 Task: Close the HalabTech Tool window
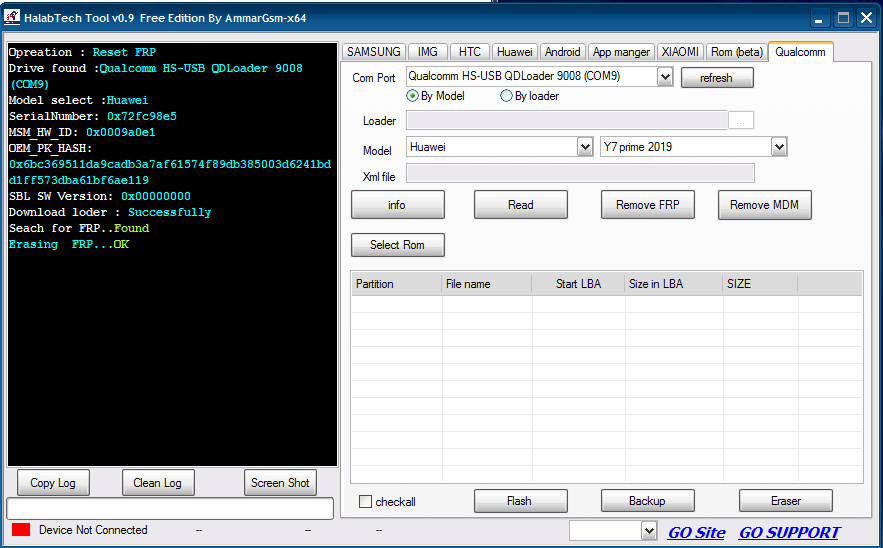[866, 18]
